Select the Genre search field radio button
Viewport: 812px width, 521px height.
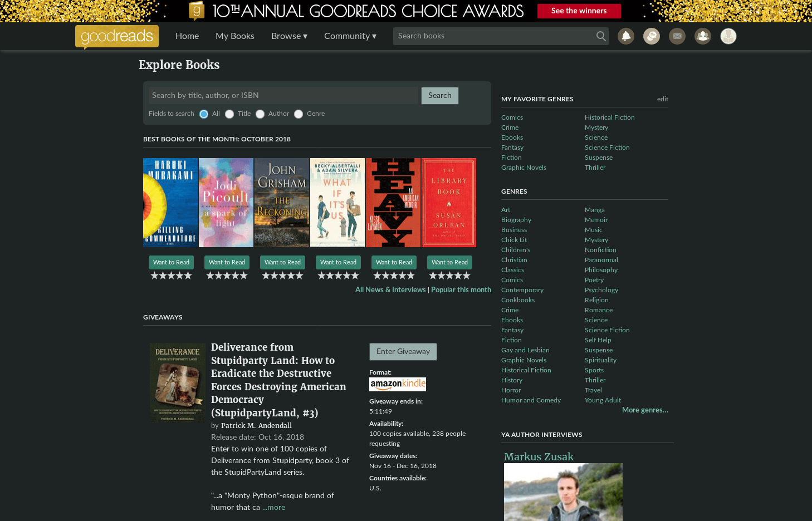click(299, 114)
